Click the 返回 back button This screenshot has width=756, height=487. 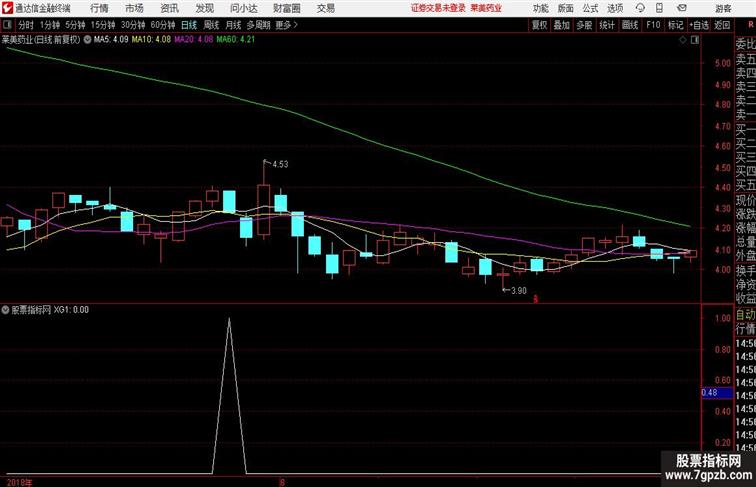coord(722,25)
